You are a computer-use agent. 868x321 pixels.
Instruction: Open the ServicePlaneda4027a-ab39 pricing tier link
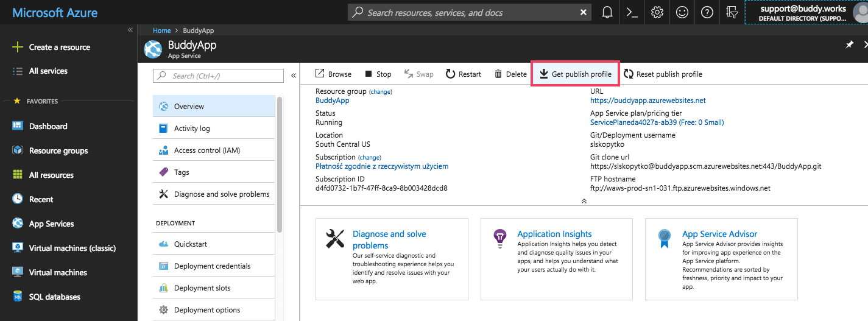coord(657,122)
